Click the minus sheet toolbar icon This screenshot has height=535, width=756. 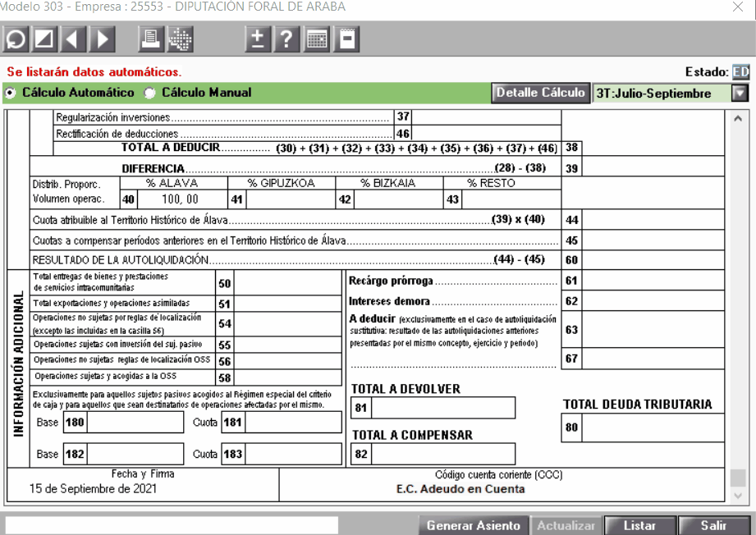[346, 39]
